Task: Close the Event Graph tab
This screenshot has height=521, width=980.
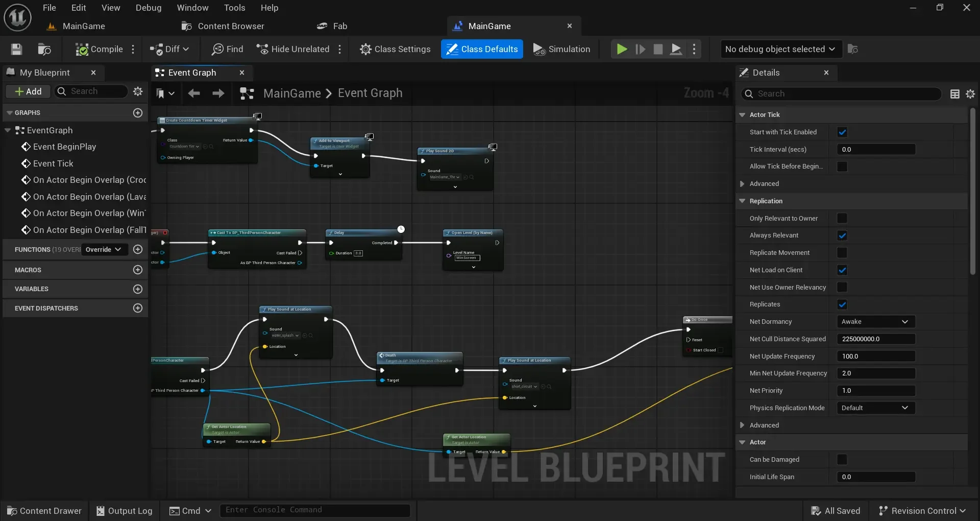Action: [242, 73]
